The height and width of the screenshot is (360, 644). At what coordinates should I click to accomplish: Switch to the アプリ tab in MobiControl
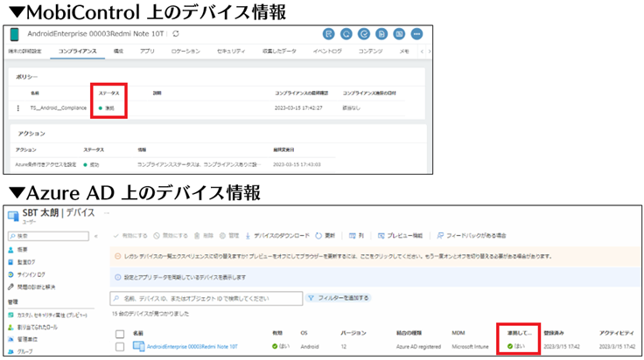point(147,52)
